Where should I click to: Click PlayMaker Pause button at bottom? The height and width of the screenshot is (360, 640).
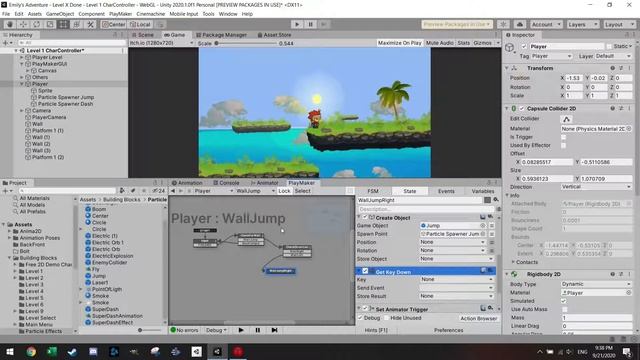click(x=258, y=330)
